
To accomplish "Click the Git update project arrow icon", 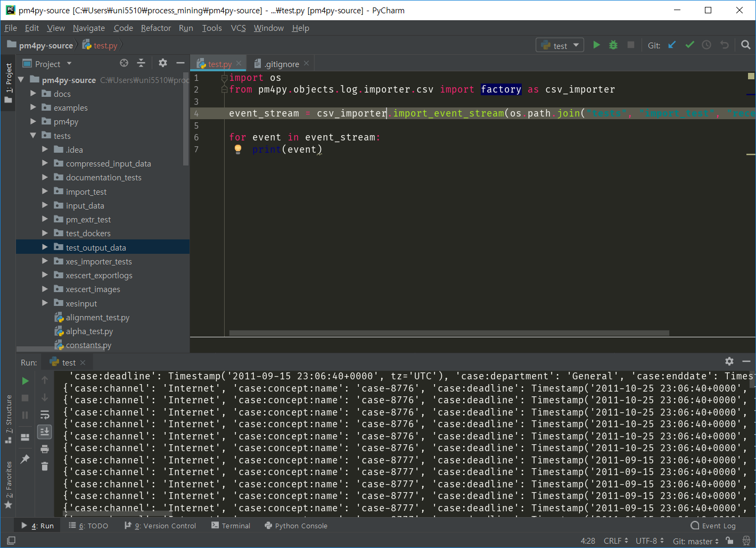I will pos(672,45).
